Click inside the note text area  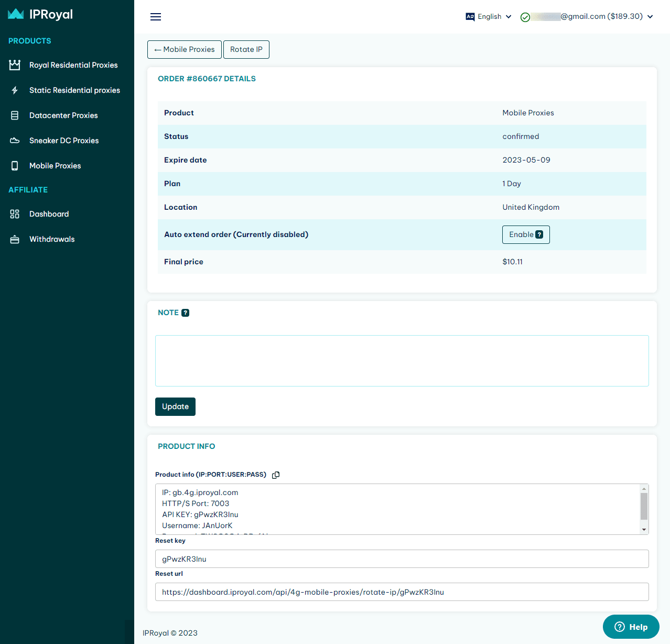(402, 361)
